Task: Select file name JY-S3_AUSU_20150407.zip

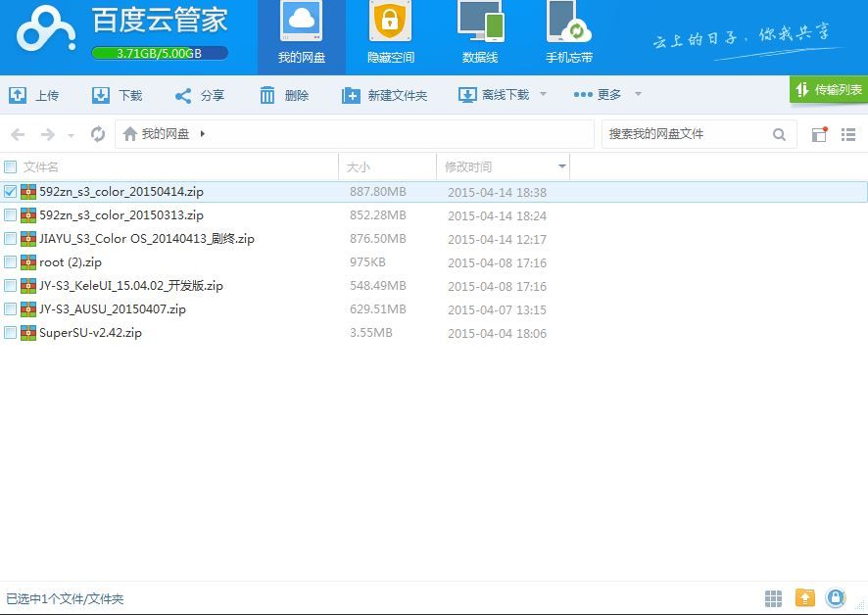Action: coord(113,308)
